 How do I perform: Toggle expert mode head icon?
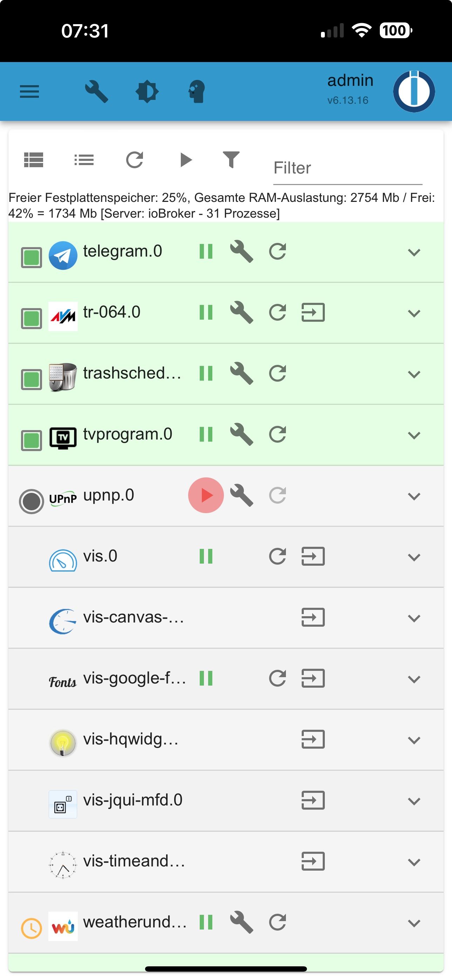pyautogui.click(x=197, y=92)
